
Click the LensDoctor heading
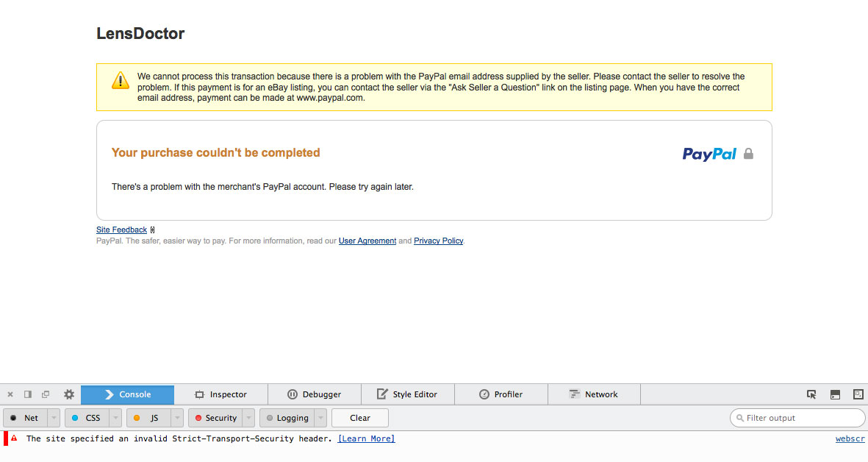[x=140, y=33]
